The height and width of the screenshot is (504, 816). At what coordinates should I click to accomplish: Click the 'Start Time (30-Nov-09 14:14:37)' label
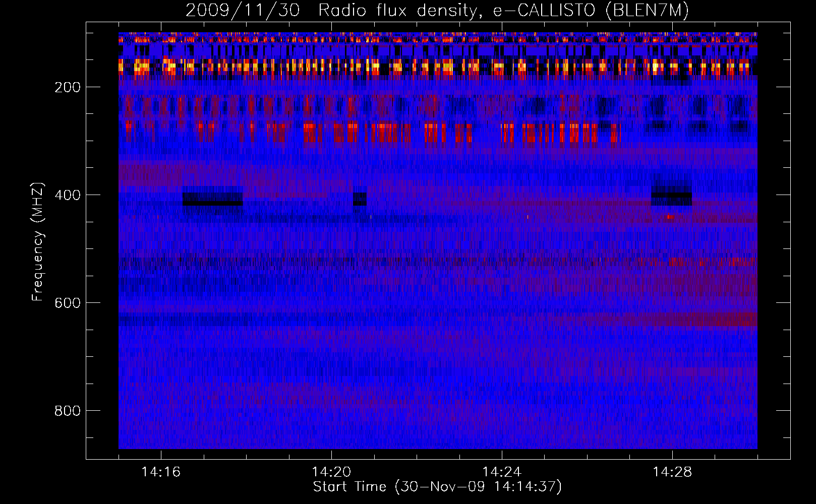(437, 487)
